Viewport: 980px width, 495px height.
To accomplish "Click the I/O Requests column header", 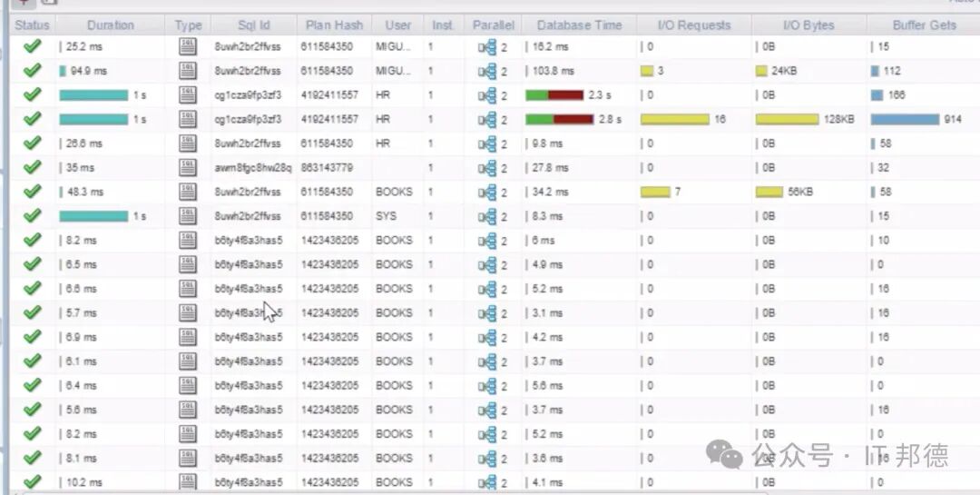I will click(694, 25).
